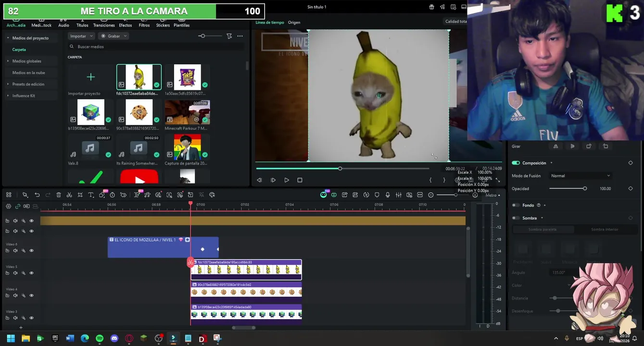Open the Modo de Fusión Normal dropdown
The image size is (644, 346).
(581, 176)
